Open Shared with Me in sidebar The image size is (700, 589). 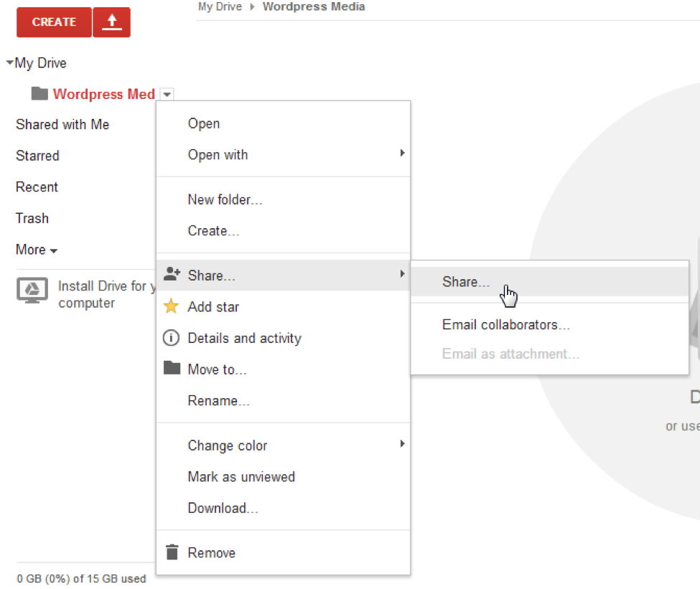coord(62,124)
